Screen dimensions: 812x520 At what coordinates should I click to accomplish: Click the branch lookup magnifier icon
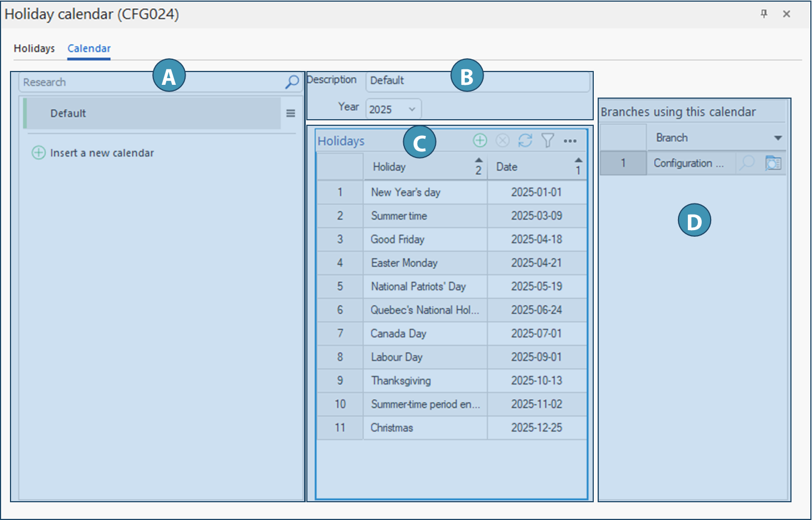click(x=748, y=163)
